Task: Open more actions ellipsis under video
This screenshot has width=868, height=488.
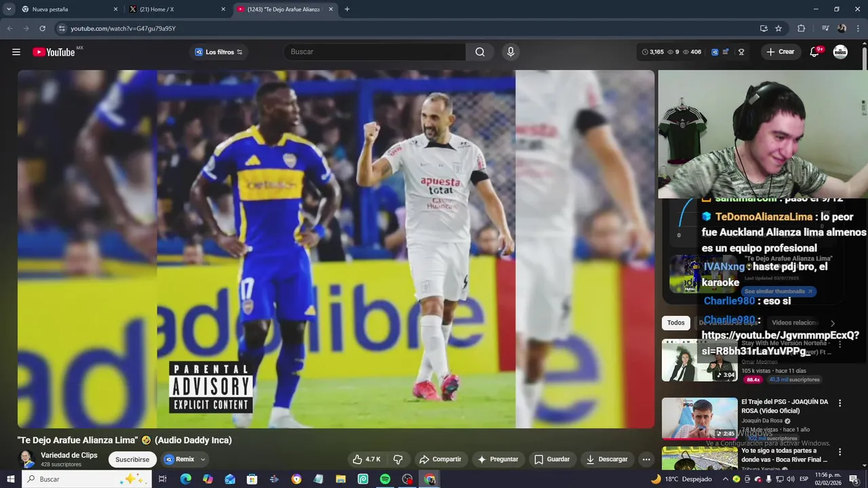Action: (646, 459)
